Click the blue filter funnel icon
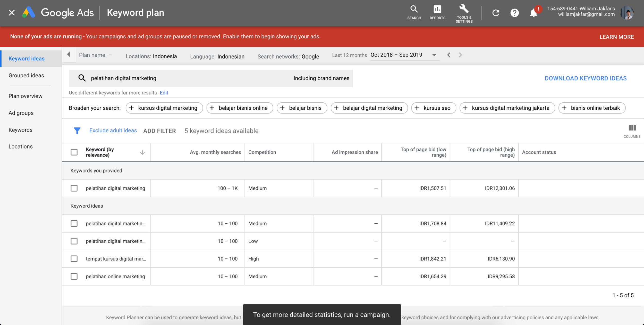The image size is (644, 325). [77, 131]
